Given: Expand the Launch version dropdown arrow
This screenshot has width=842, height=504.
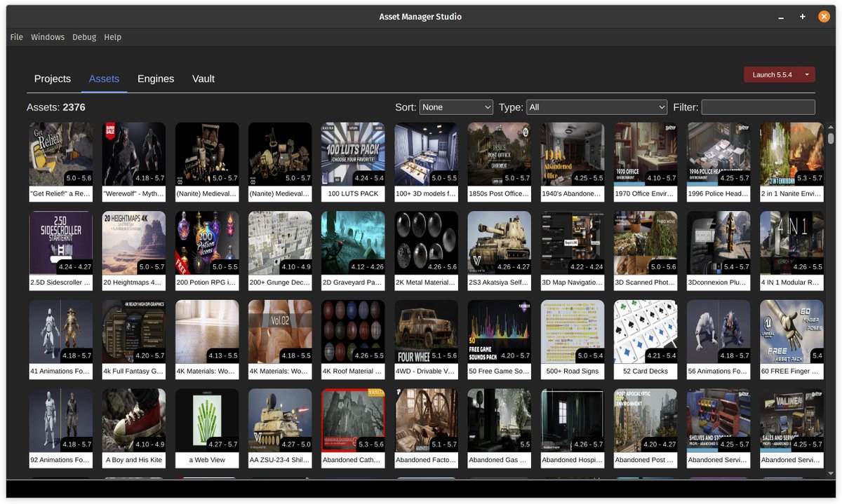Looking at the screenshot, I should tap(808, 74).
